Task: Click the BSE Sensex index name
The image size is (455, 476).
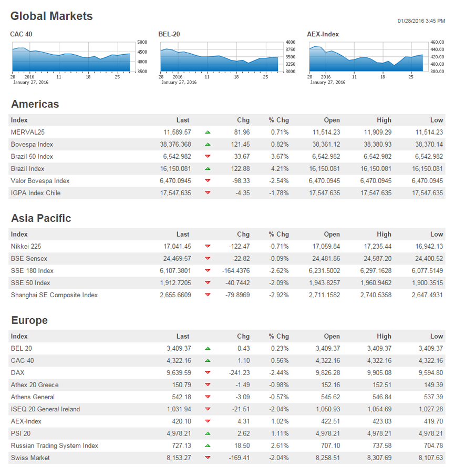Action: pos(29,259)
